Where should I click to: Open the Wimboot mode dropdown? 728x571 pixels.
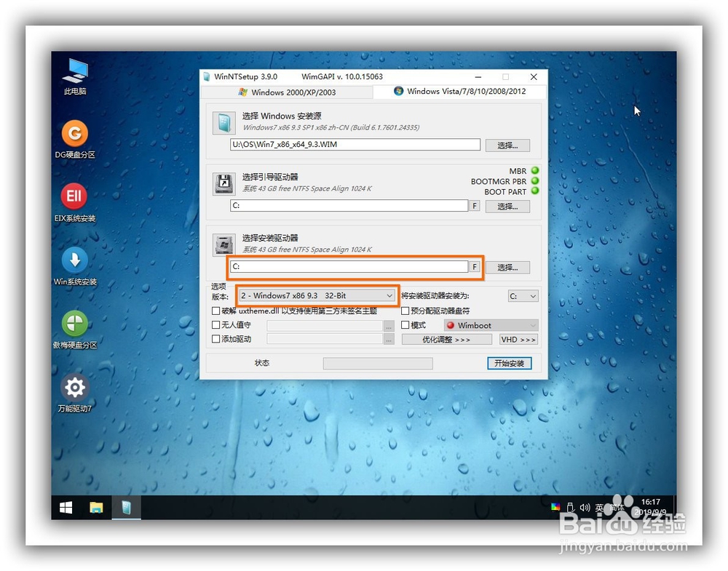coord(491,325)
